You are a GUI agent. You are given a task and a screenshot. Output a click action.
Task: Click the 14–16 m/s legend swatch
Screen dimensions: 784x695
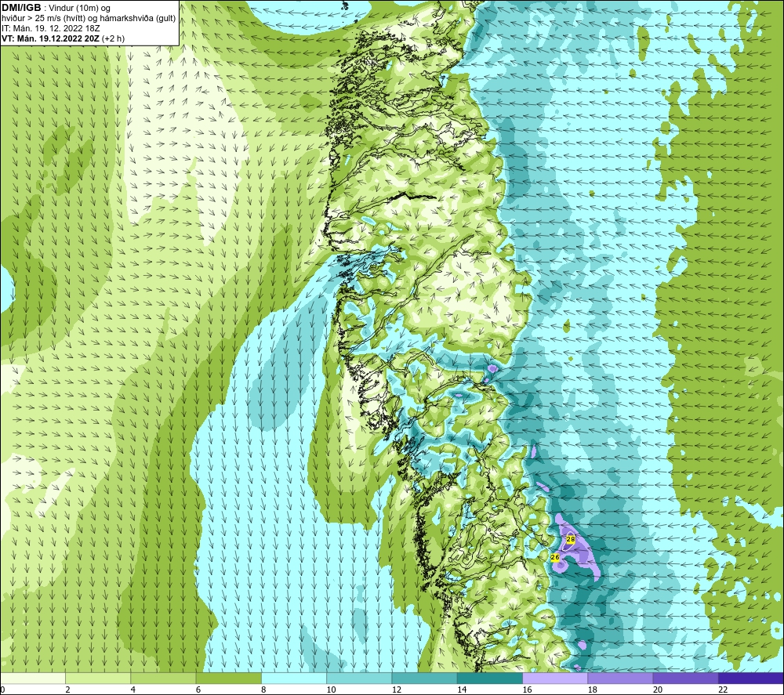[x=490, y=678]
